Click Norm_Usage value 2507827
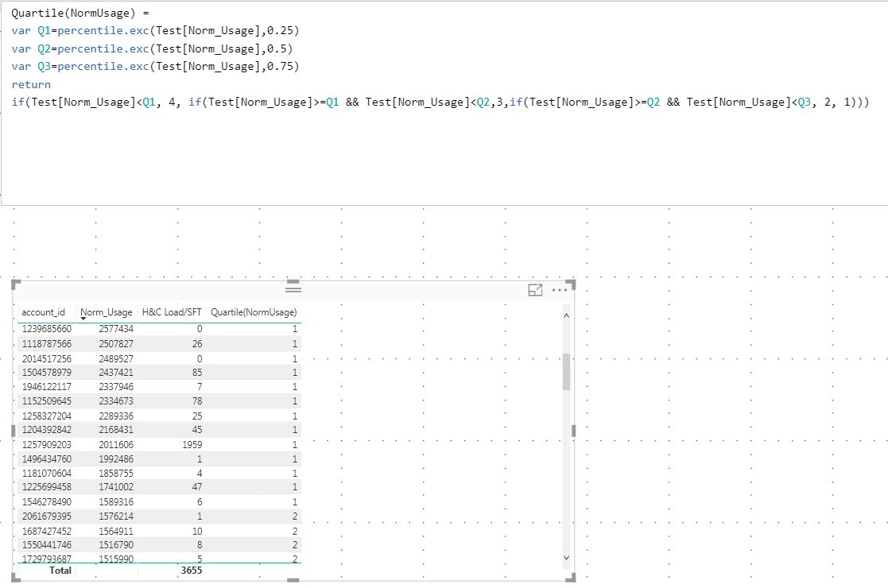 click(x=116, y=343)
